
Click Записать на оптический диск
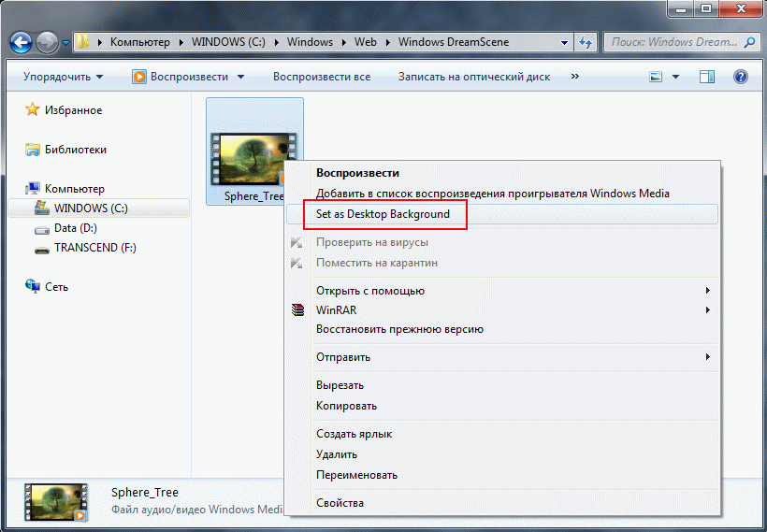click(x=474, y=77)
